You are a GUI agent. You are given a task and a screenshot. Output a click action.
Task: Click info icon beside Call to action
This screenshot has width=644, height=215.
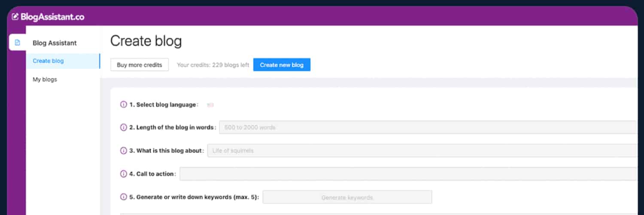pyautogui.click(x=124, y=174)
